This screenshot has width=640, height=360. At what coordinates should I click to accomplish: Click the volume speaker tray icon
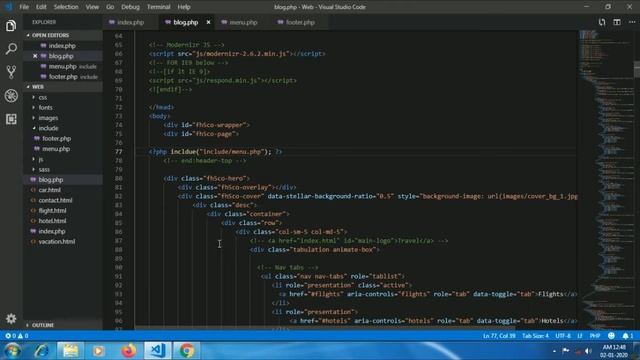pyautogui.click(x=588, y=351)
